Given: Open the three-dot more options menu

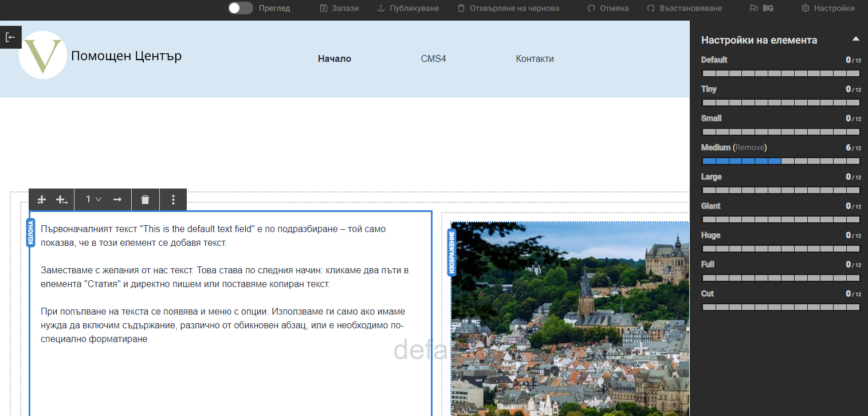Looking at the screenshot, I should pyautogui.click(x=173, y=199).
